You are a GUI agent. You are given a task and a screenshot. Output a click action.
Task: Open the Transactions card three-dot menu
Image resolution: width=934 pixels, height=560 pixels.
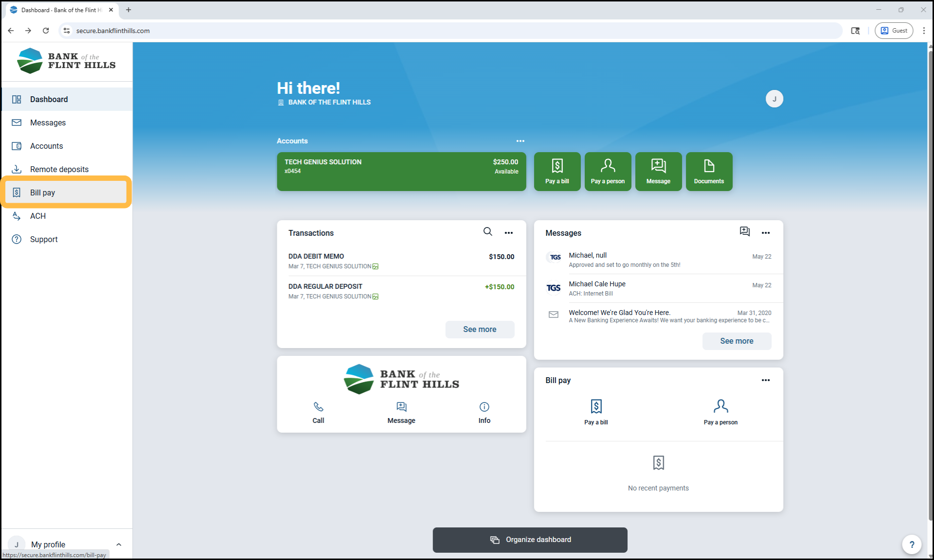tap(508, 233)
